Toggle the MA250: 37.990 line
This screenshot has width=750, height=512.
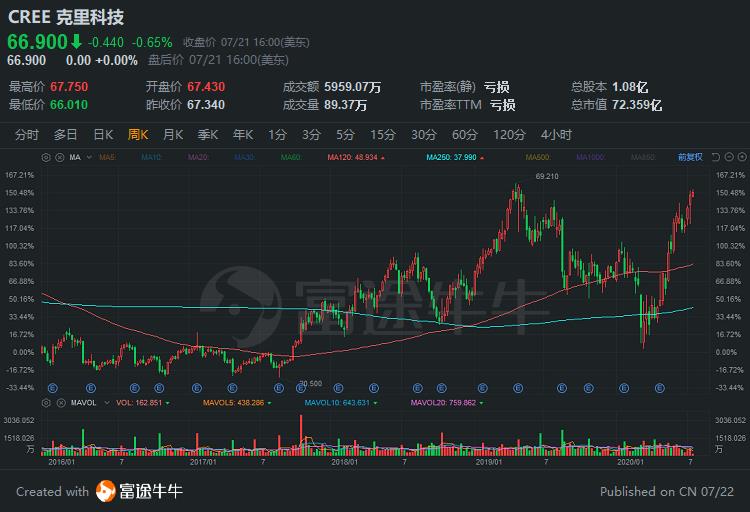451,157
